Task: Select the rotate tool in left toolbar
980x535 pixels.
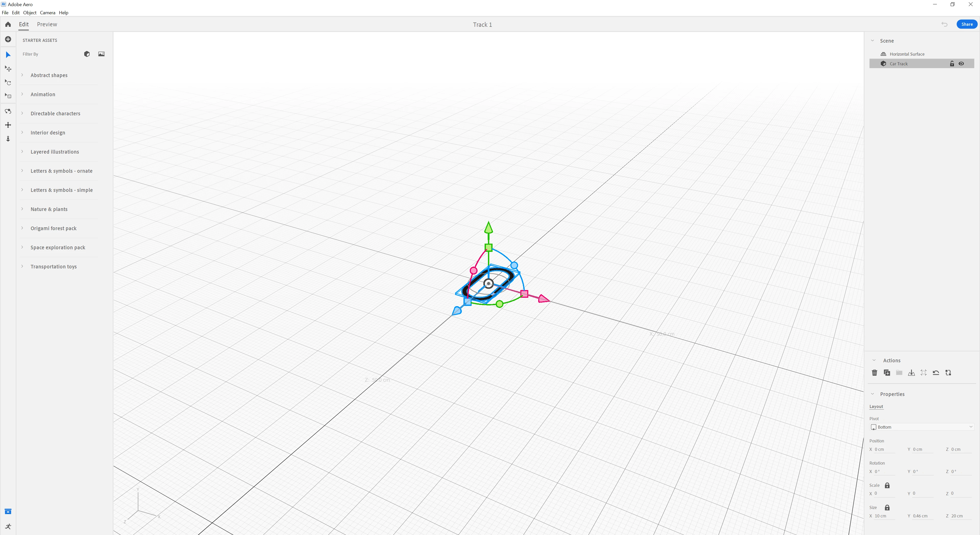Action: 8,82
